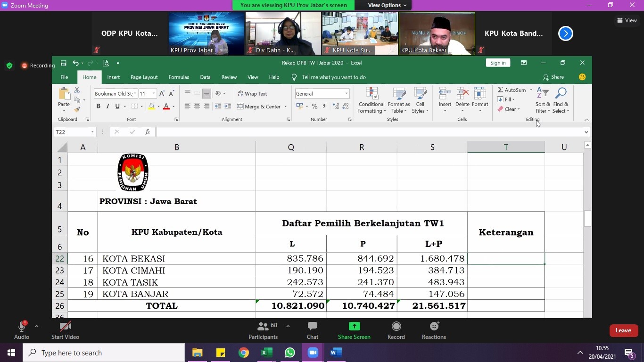Expand the Number Format dropdown showing General

click(347, 94)
